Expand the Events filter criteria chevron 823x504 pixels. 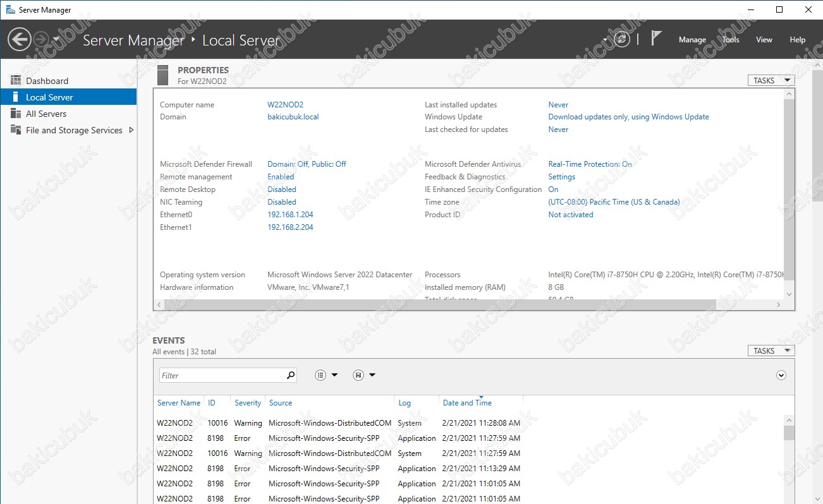[x=781, y=375]
